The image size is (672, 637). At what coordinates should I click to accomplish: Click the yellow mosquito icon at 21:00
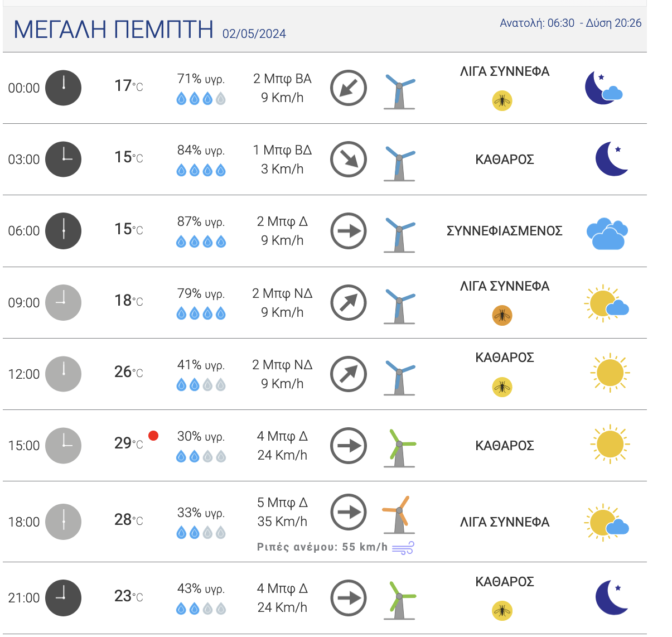click(502, 611)
